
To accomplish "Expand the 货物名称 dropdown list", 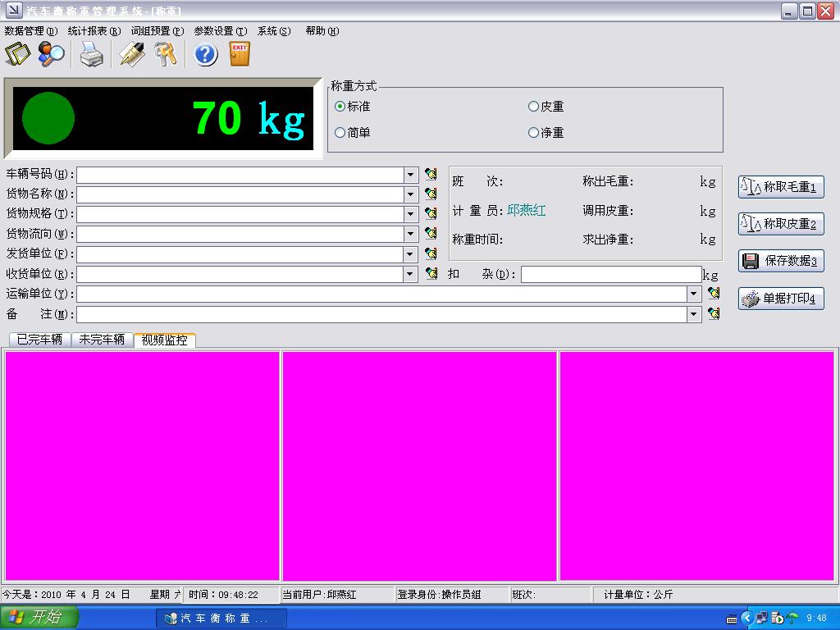I will point(411,194).
